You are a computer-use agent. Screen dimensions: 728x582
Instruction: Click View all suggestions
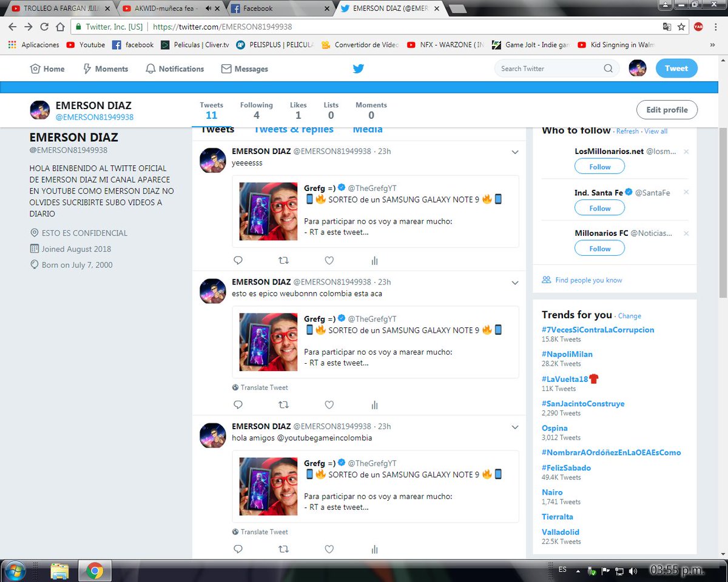pyautogui.click(x=656, y=131)
